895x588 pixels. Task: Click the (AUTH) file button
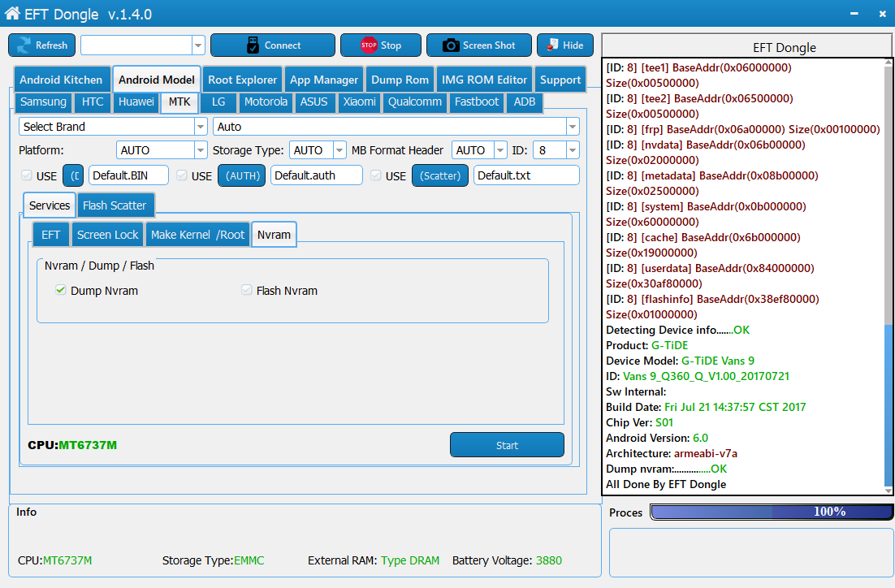click(242, 175)
